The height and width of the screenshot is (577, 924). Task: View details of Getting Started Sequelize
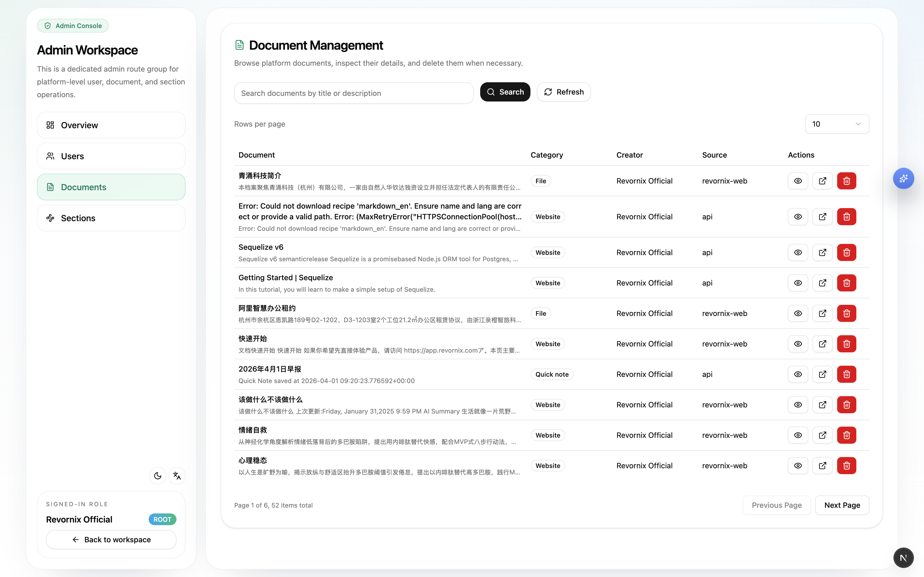click(798, 283)
